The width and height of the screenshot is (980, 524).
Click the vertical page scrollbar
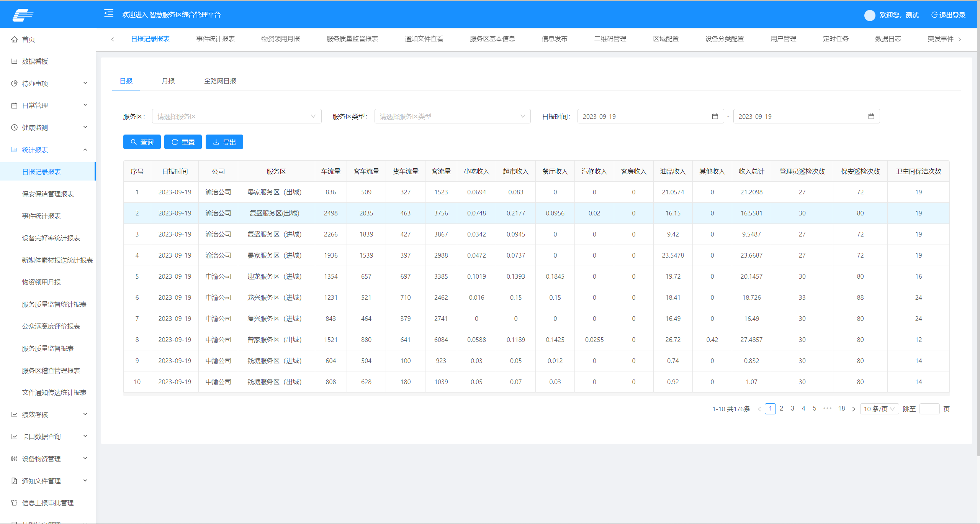point(978,241)
